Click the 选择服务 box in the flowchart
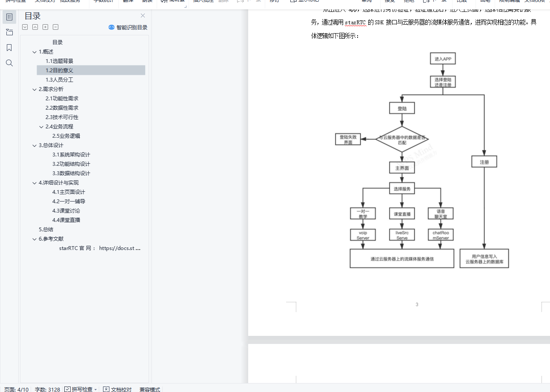This screenshot has width=550, height=392. point(402,189)
